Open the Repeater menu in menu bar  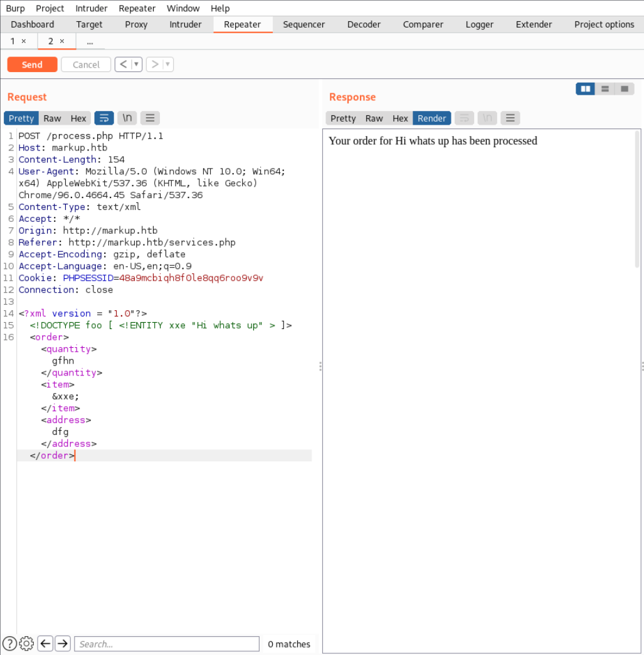tap(137, 8)
